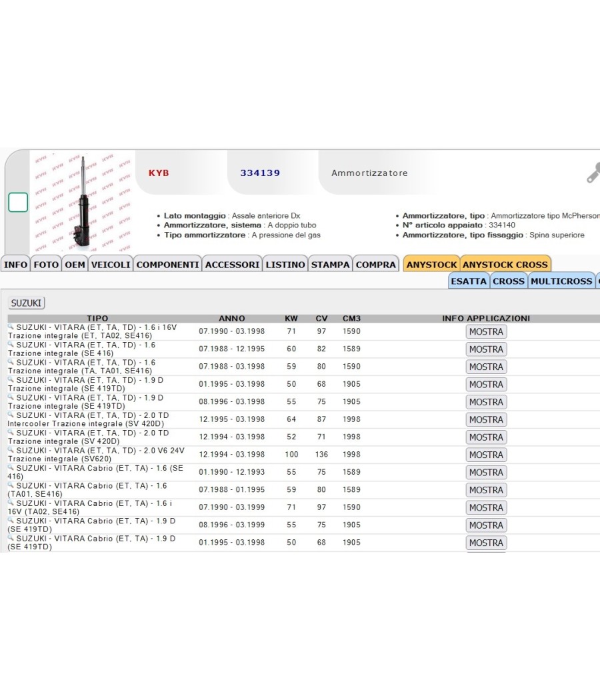Image resolution: width=600 pixels, height=700 pixels.
Task: Open the INFO tab
Action: (x=15, y=264)
